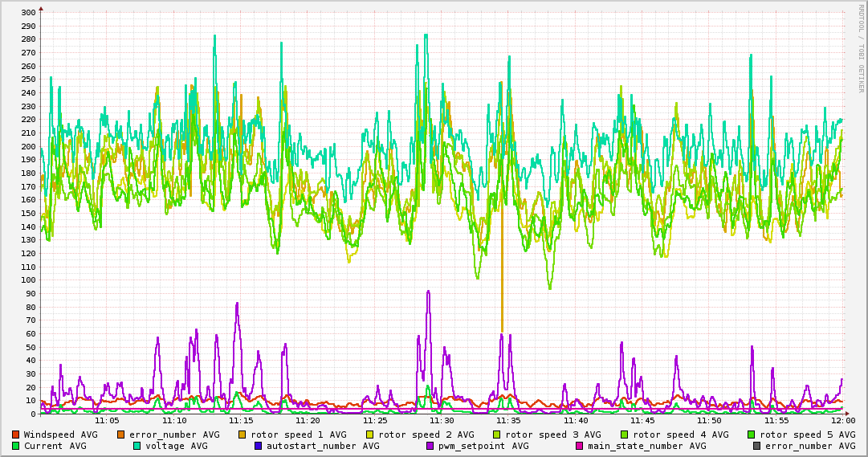Click the rotor speed 2 AVG yellow swatch
This screenshot has height=457, width=868.
pyautogui.click(x=370, y=435)
